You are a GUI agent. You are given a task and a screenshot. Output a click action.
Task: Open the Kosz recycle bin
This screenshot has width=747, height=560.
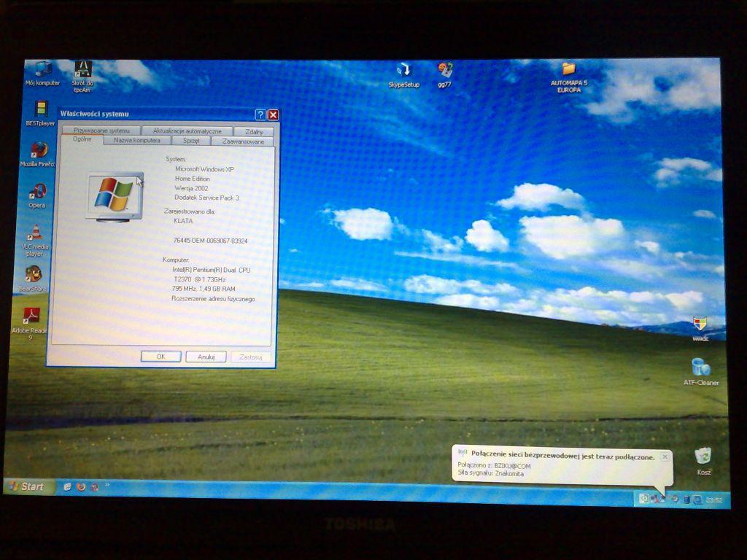coord(703,461)
